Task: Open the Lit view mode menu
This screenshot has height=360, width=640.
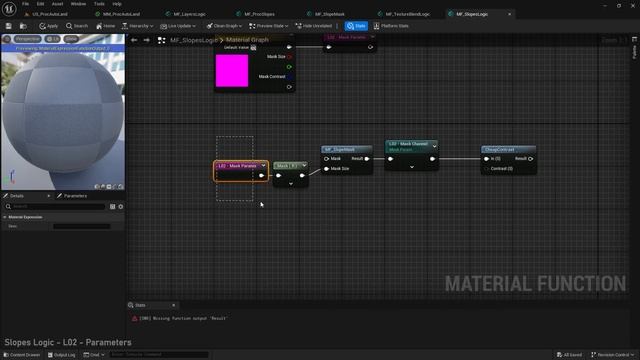Action: click(x=53, y=39)
